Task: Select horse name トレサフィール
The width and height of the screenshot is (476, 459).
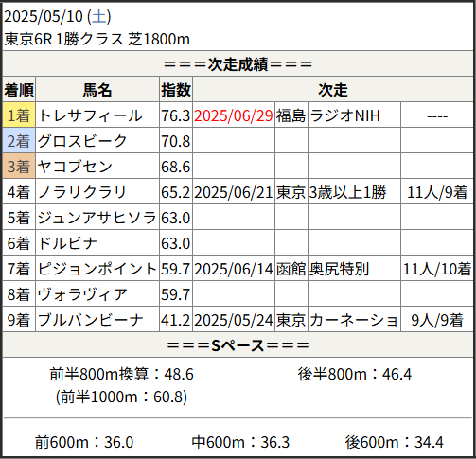Action: tap(90, 115)
